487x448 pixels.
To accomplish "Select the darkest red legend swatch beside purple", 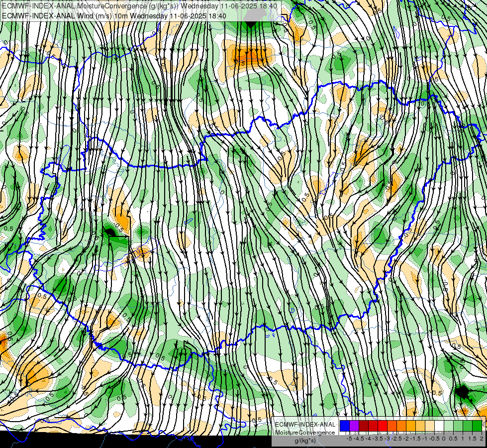I will pos(364,426).
